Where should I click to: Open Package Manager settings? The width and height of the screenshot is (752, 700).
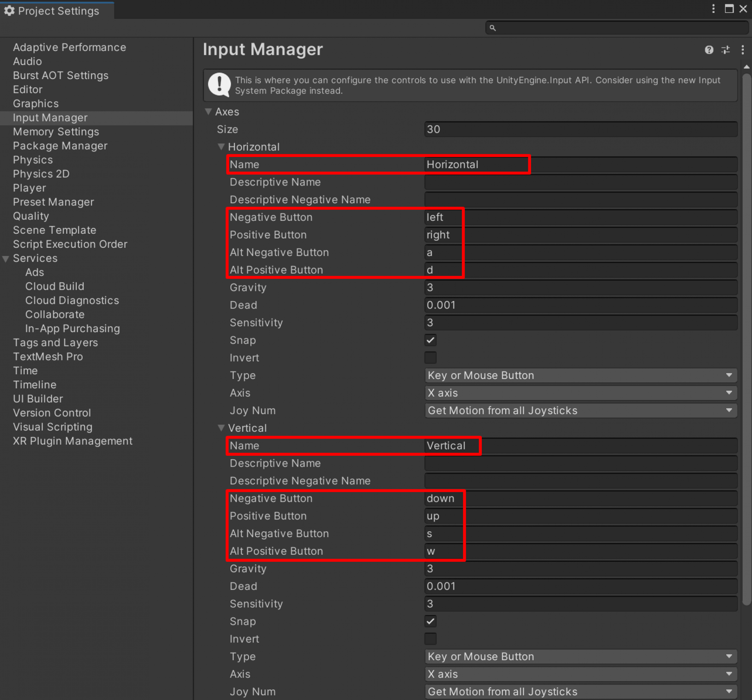pyautogui.click(x=60, y=146)
